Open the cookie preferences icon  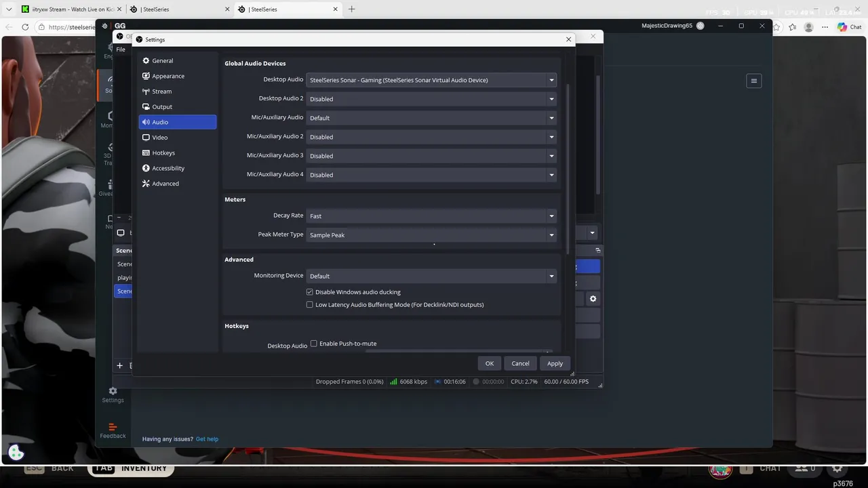tap(16, 453)
